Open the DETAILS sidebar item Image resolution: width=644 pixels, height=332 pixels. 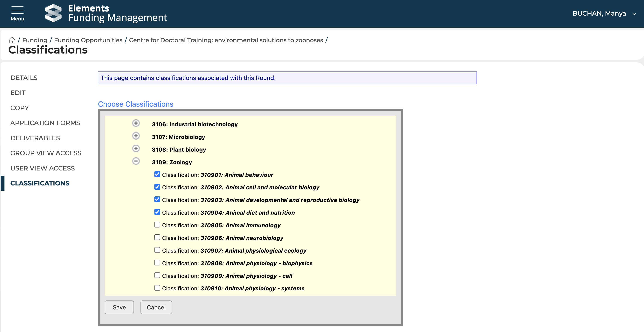click(x=24, y=78)
